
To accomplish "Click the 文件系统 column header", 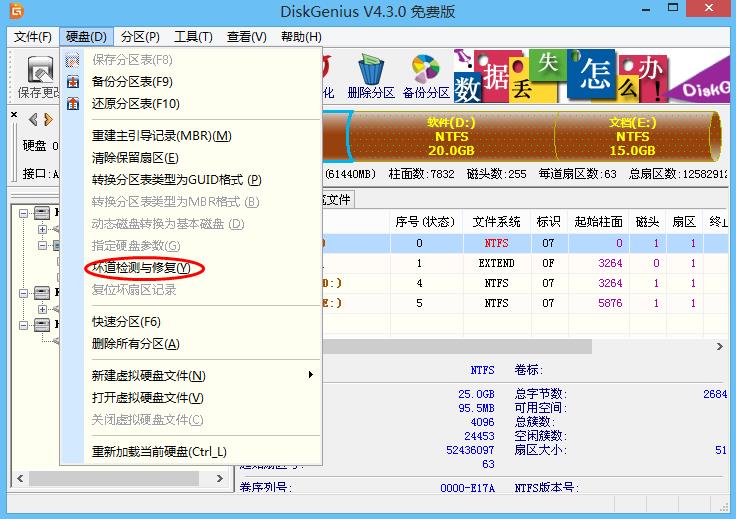I will pos(497,221).
